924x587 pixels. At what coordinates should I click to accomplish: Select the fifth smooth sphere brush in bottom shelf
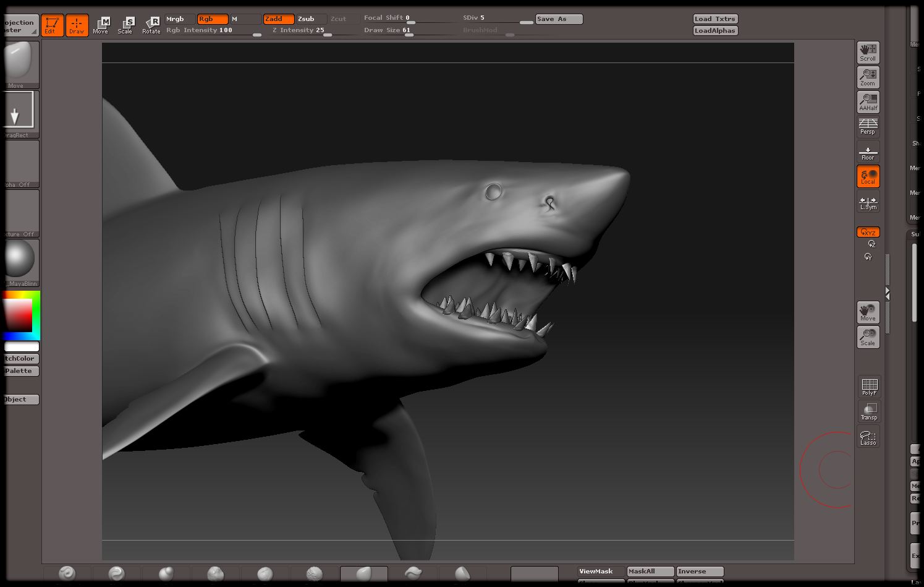pyautogui.click(x=265, y=574)
